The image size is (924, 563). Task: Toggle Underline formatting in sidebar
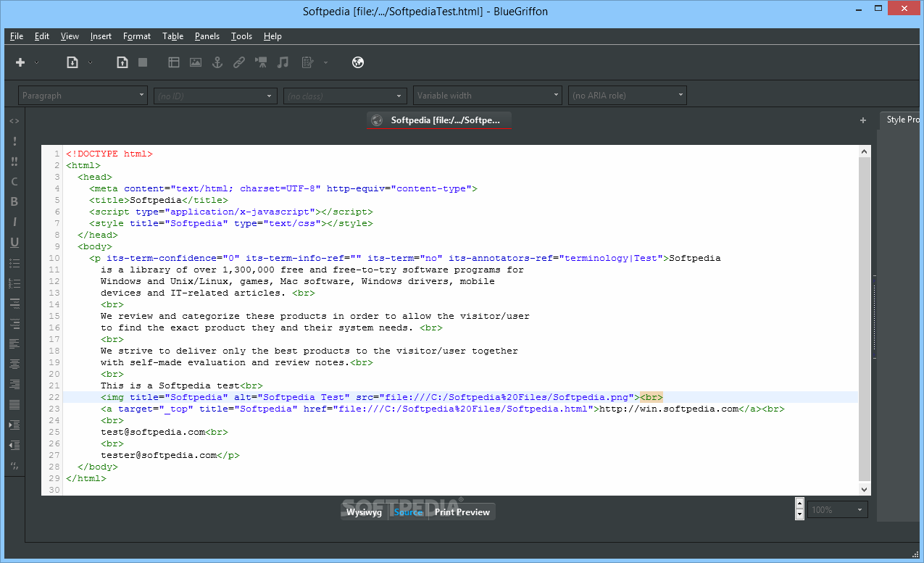click(x=14, y=243)
